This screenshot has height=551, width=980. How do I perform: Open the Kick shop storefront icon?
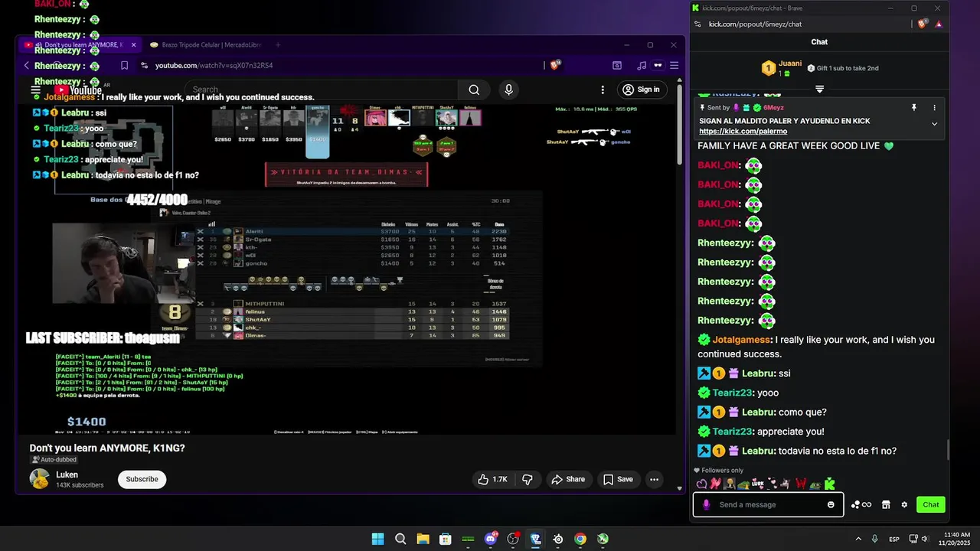pyautogui.click(x=886, y=504)
